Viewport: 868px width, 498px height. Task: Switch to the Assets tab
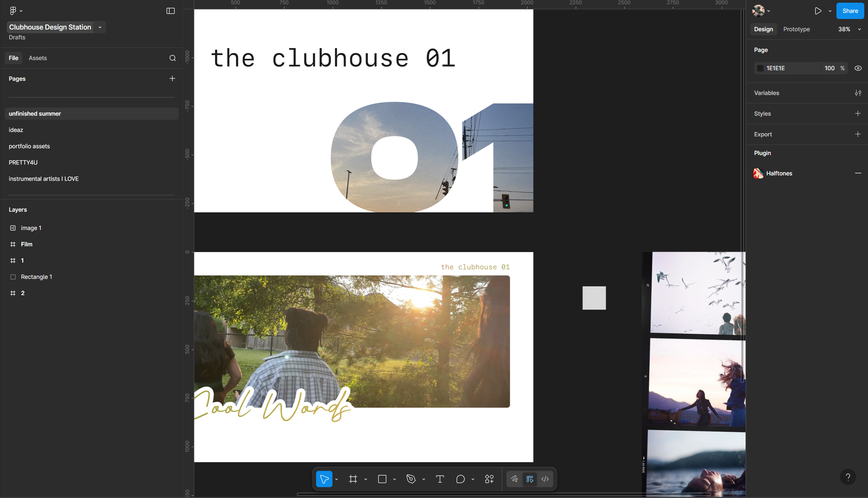pos(38,58)
